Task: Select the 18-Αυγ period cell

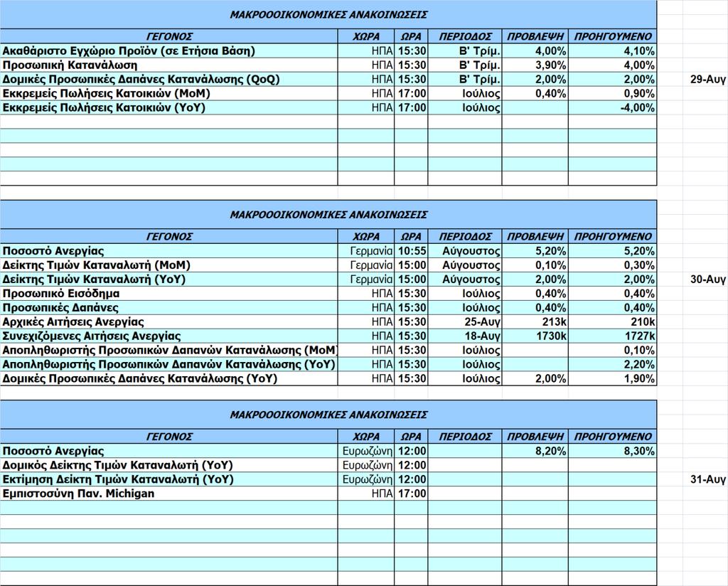Action: coord(465,336)
